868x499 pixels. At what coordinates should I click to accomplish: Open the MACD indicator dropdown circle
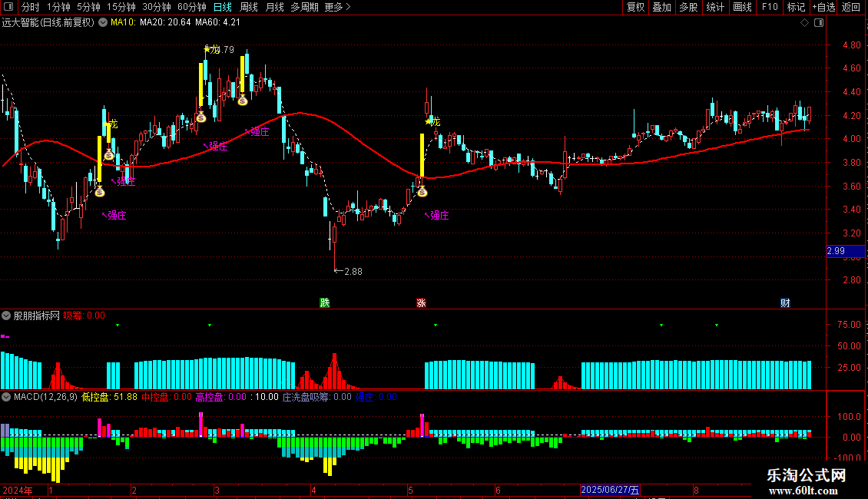pyautogui.click(x=6, y=397)
